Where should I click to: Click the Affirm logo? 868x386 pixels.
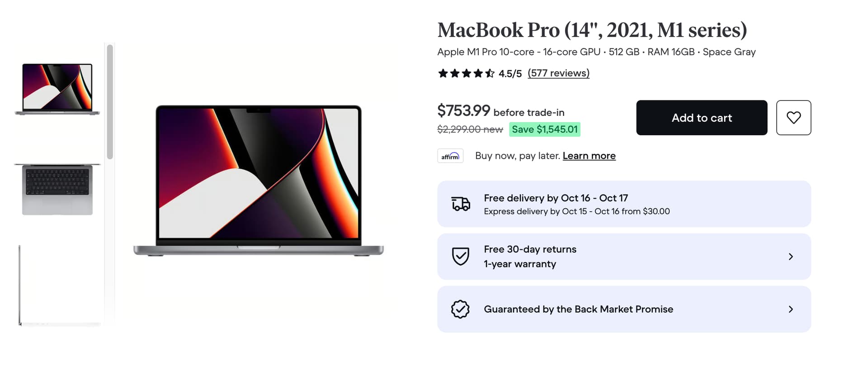450,156
